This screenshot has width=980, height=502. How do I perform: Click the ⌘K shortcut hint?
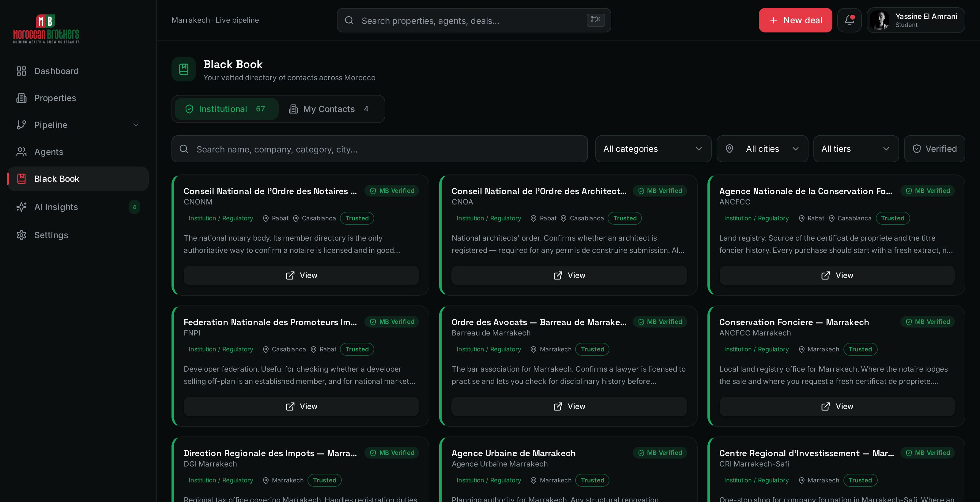pos(595,20)
